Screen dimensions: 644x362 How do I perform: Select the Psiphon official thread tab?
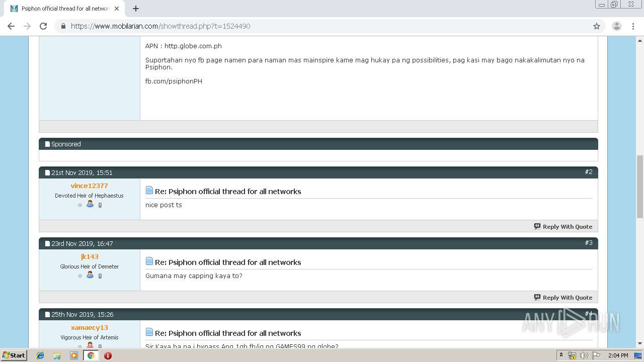[x=64, y=9]
